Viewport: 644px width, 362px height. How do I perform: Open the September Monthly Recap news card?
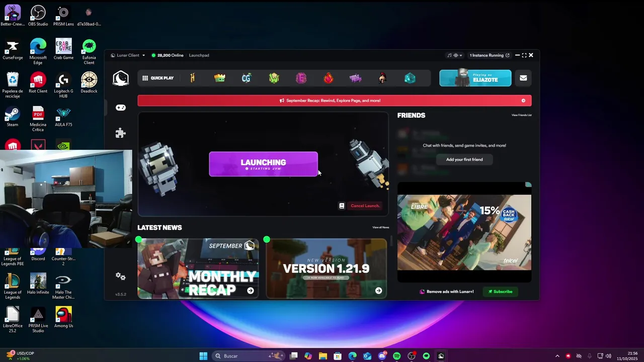tap(198, 268)
